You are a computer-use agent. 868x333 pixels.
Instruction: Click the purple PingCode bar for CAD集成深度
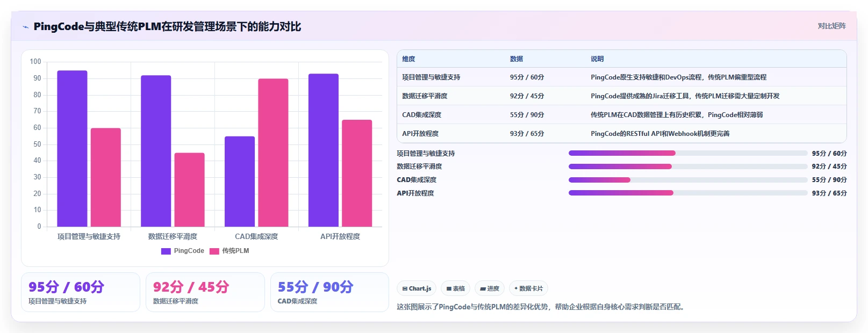(240, 182)
